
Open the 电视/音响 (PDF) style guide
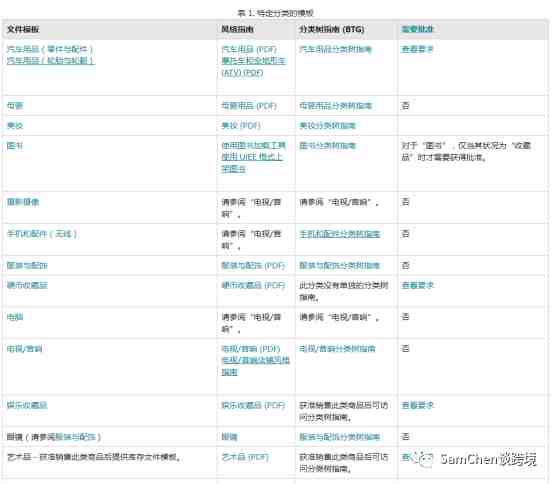[251, 349]
